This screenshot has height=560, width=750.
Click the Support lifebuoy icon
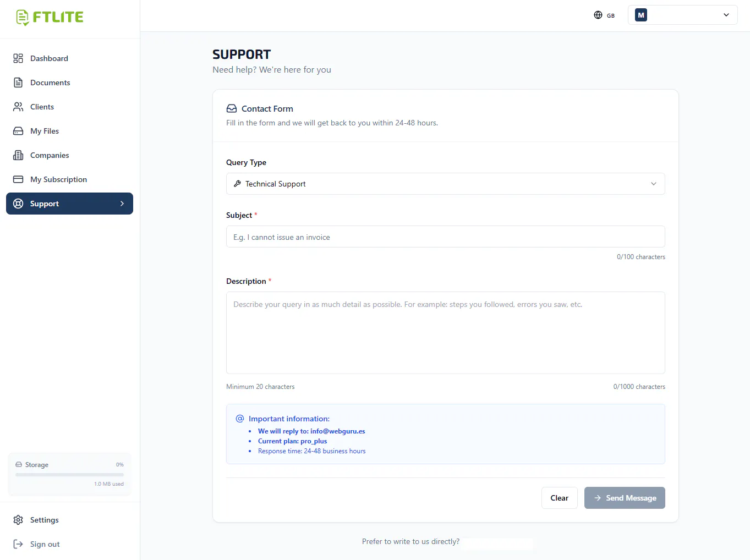(x=18, y=204)
